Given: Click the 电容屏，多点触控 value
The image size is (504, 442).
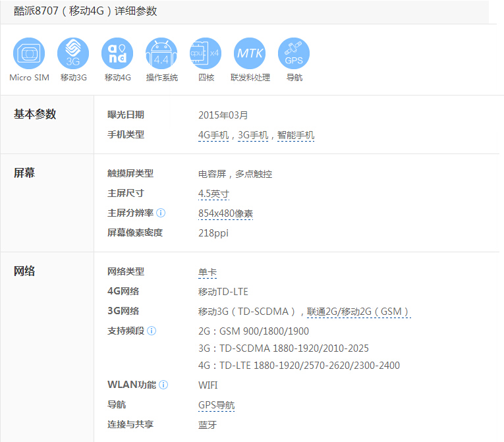Looking at the screenshot, I should (235, 174).
